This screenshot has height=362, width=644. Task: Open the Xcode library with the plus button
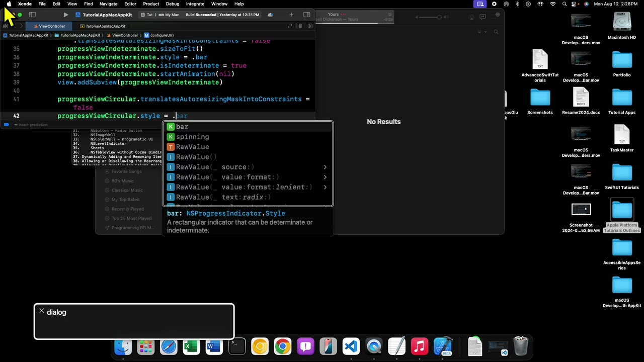pyautogui.click(x=291, y=15)
